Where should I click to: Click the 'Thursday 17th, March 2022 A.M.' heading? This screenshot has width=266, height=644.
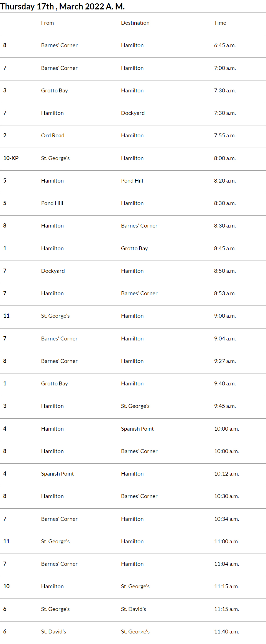click(x=62, y=6)
